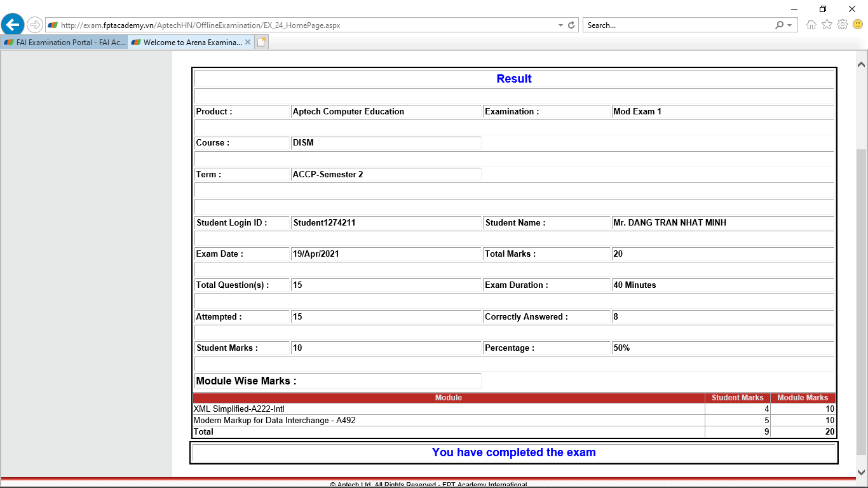
Task: Click the 'Module' column header
Action: pos(449,398)
